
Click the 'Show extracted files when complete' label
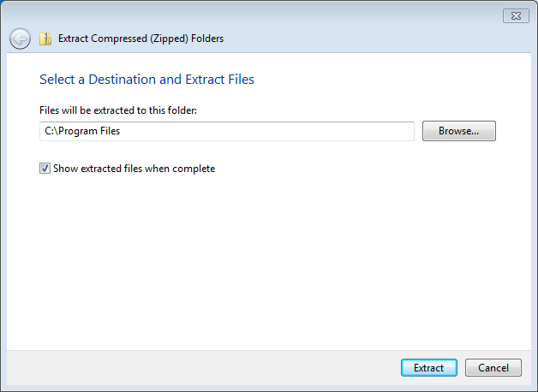(134, 169)
